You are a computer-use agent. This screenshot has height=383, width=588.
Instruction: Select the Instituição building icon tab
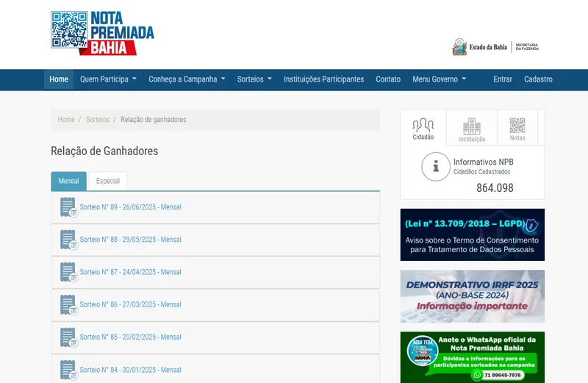[471, 129]
